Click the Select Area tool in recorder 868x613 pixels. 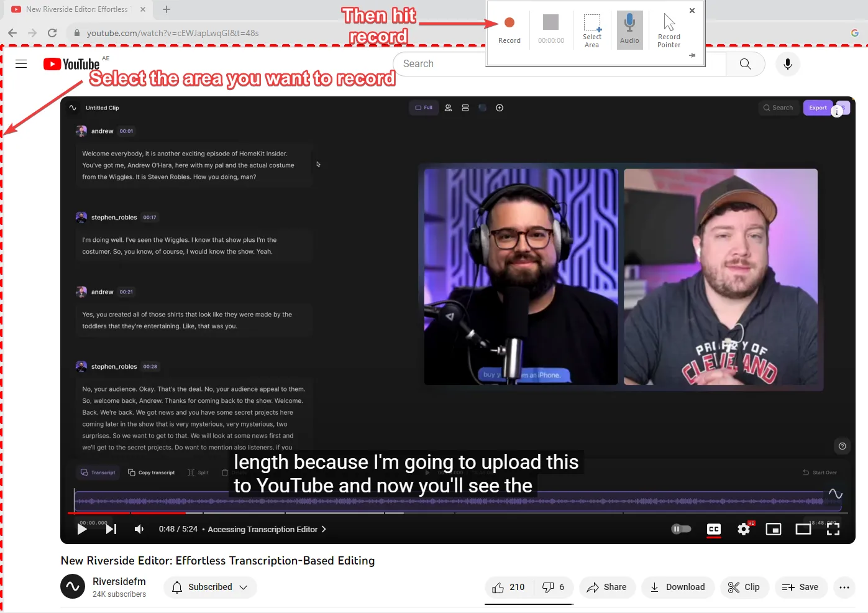tap(592, 30)
